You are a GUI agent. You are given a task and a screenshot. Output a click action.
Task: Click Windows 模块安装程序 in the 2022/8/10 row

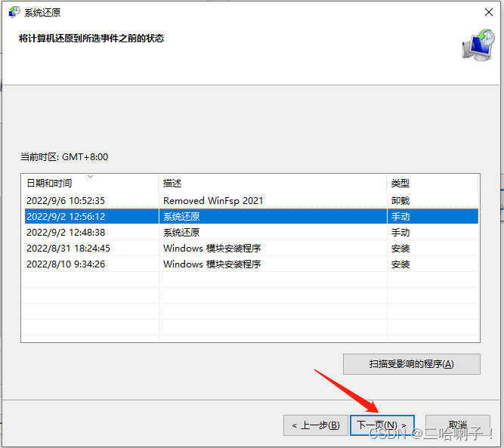click(x=212, y=264)
